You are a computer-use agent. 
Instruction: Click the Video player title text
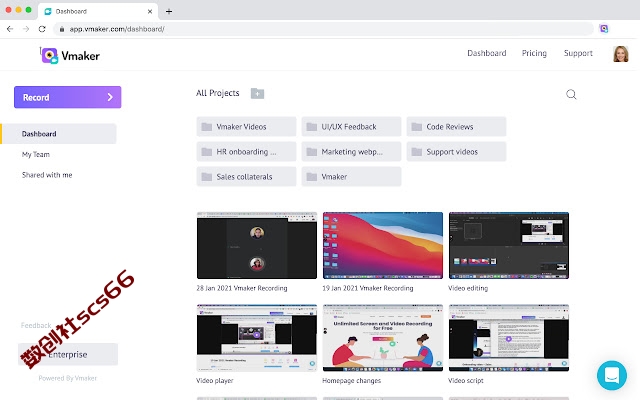(215, 380)
